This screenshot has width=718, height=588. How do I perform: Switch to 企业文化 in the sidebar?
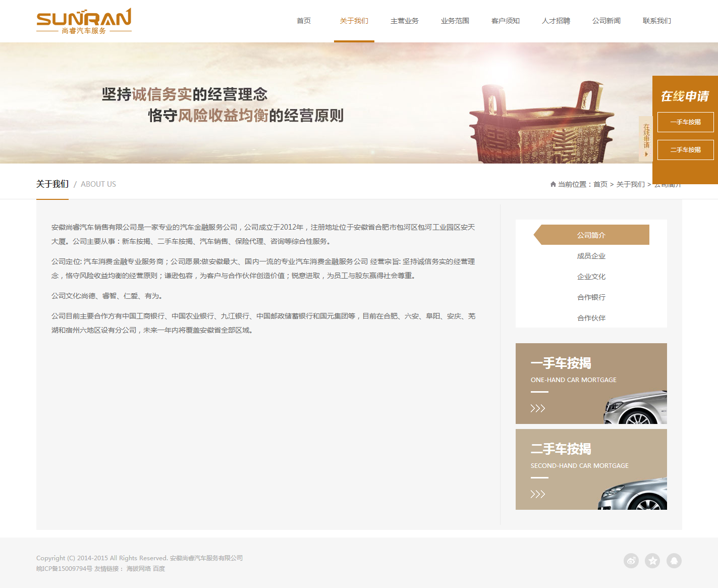[591, 277]
